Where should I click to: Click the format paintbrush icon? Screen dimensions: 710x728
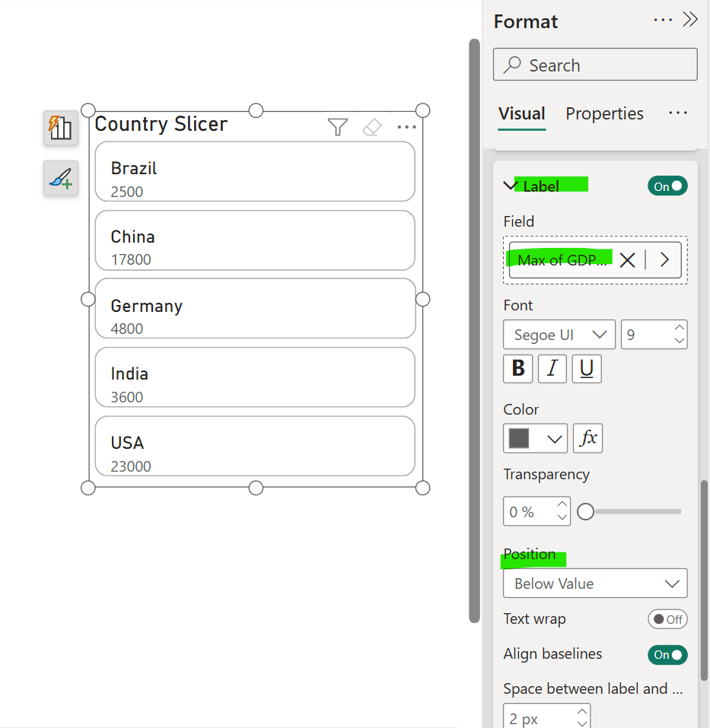pyautogui.click(x=60, y=178)
